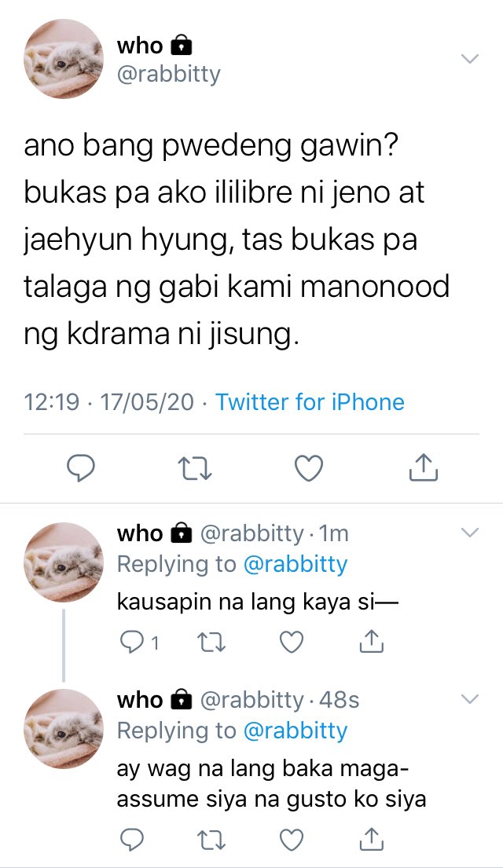The width and height of the screenshot is (503, 868).
Task: Share the 'ay wag na lang' reply
Action: (371, 839)
